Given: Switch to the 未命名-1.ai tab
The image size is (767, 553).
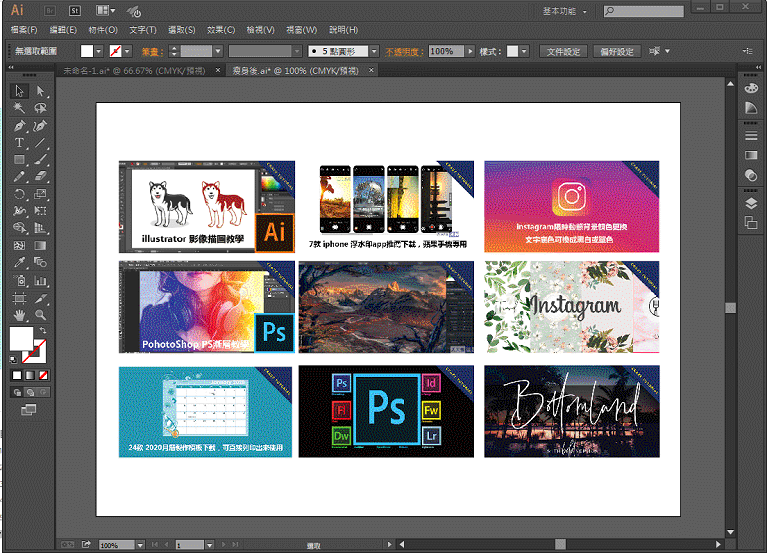Looking at the screenshot, I should [x=134, y=71].
